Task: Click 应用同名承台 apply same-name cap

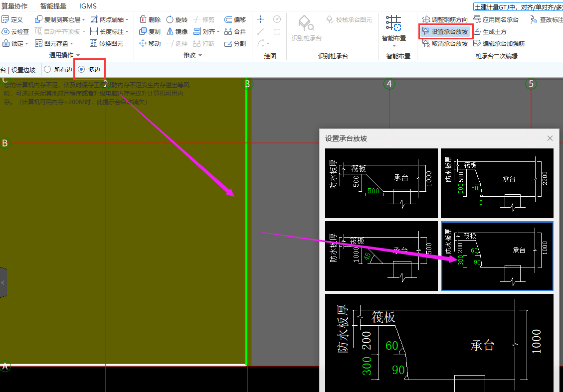Action: point(496,20)
